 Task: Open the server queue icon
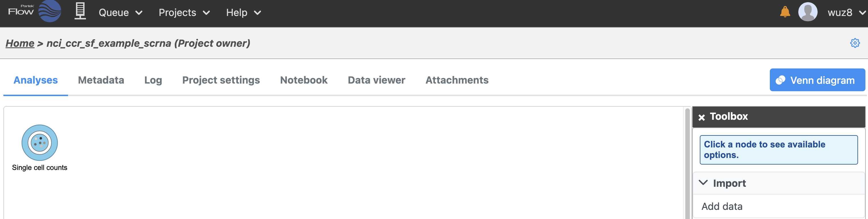point(80,11)
